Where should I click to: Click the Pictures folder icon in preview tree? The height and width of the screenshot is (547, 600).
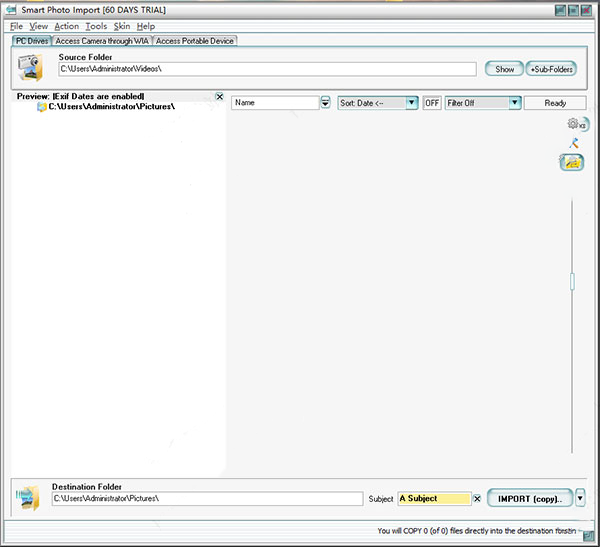[42, 107]
